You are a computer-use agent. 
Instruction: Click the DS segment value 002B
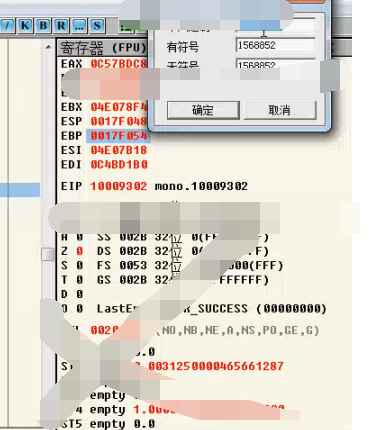133,251
